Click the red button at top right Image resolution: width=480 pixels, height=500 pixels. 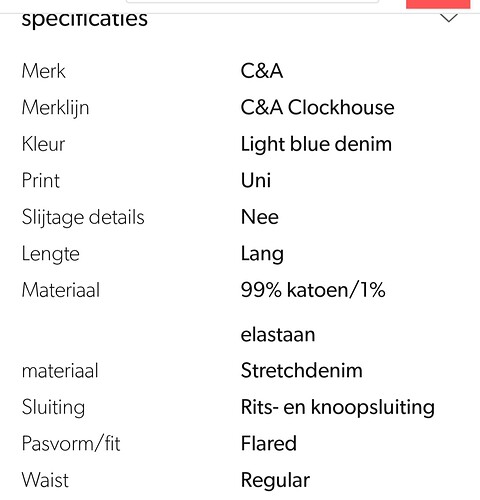[438, 4]
